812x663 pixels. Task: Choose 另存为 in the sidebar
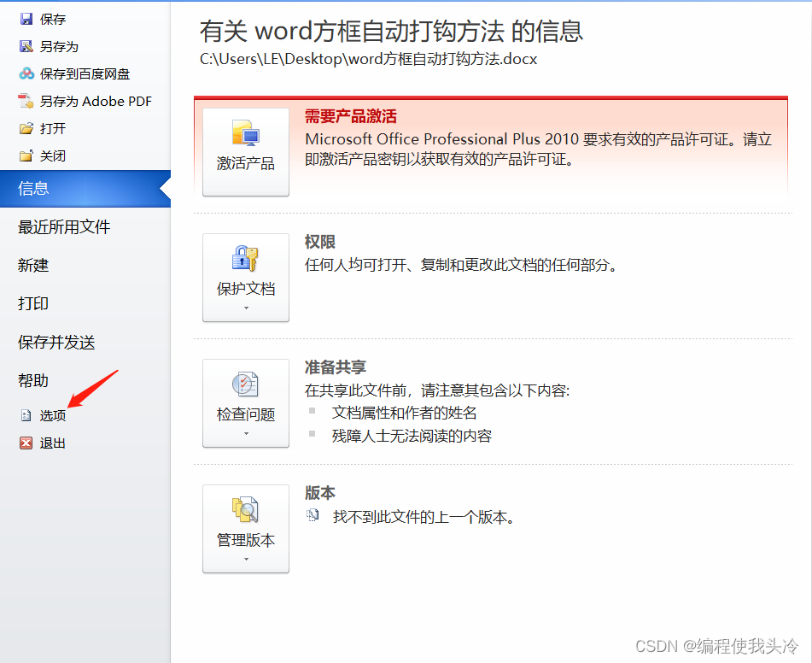(59, 47)
